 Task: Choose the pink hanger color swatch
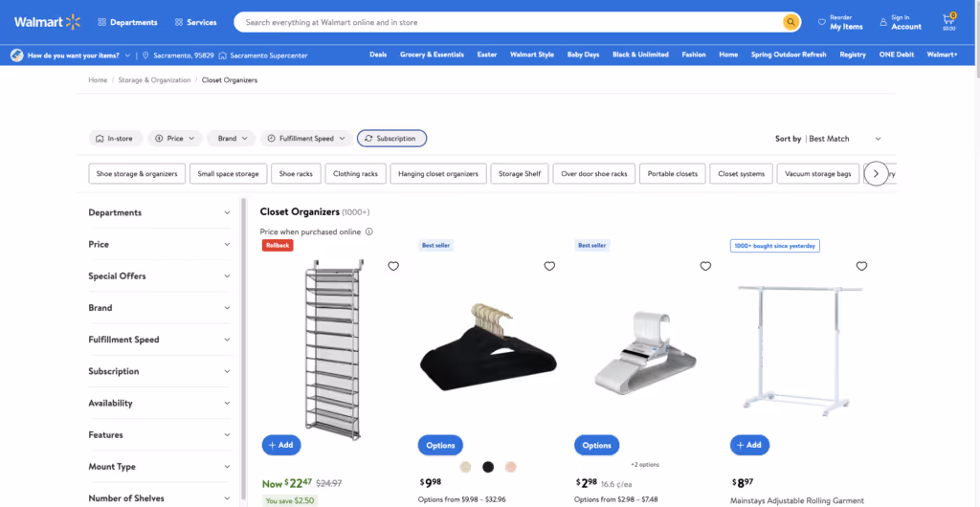(511, 467)
